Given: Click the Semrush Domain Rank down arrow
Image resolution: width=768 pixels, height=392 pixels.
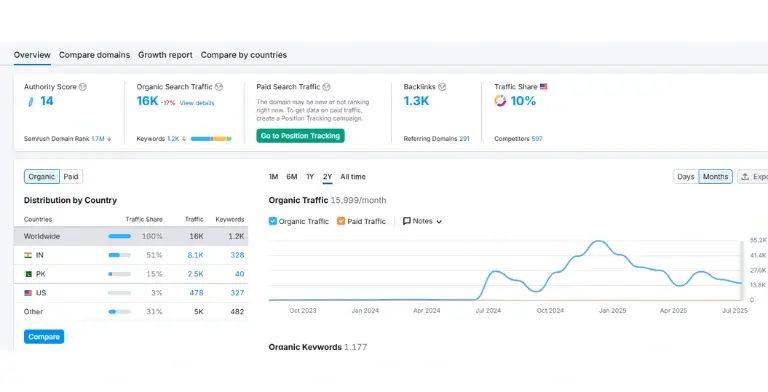Looking at the screenshot, I should [109, 139].
